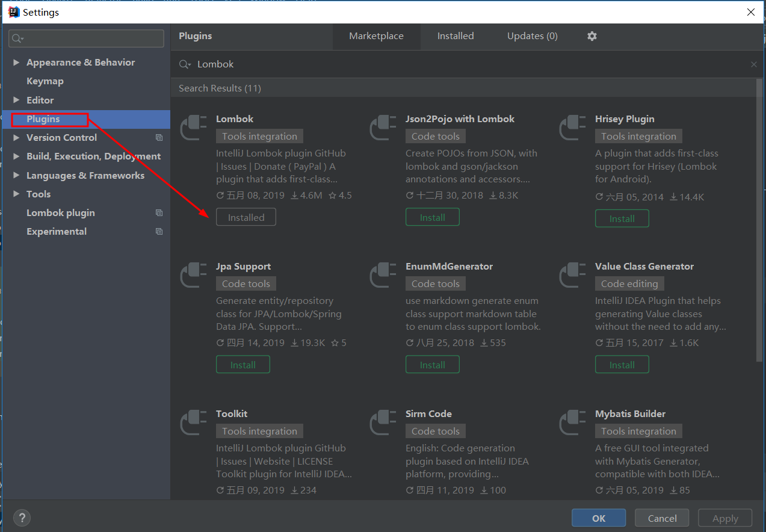
Task: Click the plugin search field containing Lombok
Action: point(468,64)
